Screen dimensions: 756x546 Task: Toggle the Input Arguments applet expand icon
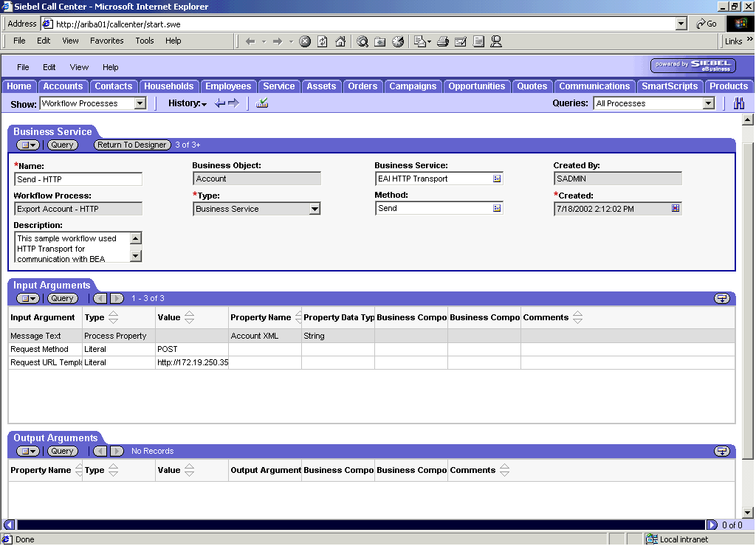[722, 298]
